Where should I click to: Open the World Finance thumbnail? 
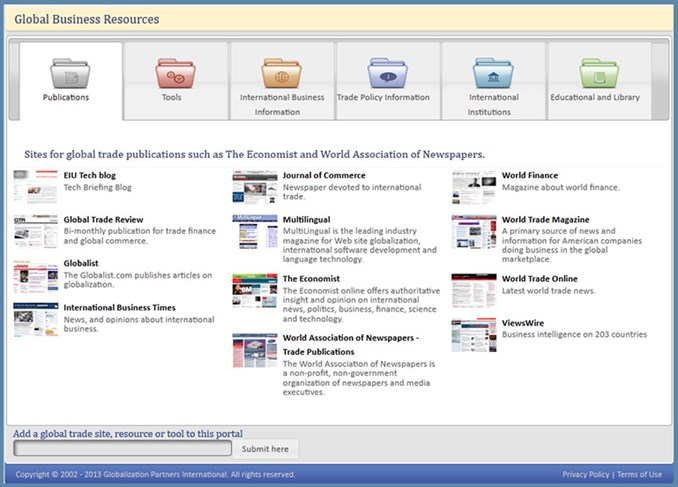click(x=474, y=187)
